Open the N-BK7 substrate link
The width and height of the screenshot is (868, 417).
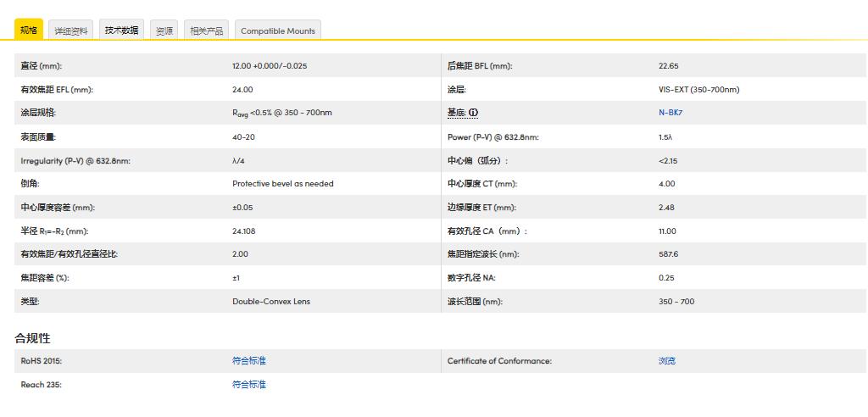point(670,113)
